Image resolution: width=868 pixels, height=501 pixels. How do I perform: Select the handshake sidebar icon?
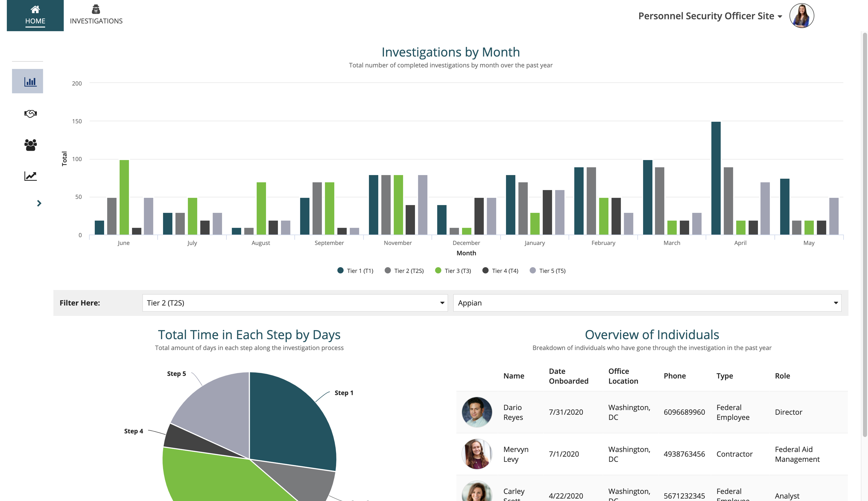click(31, 114)
